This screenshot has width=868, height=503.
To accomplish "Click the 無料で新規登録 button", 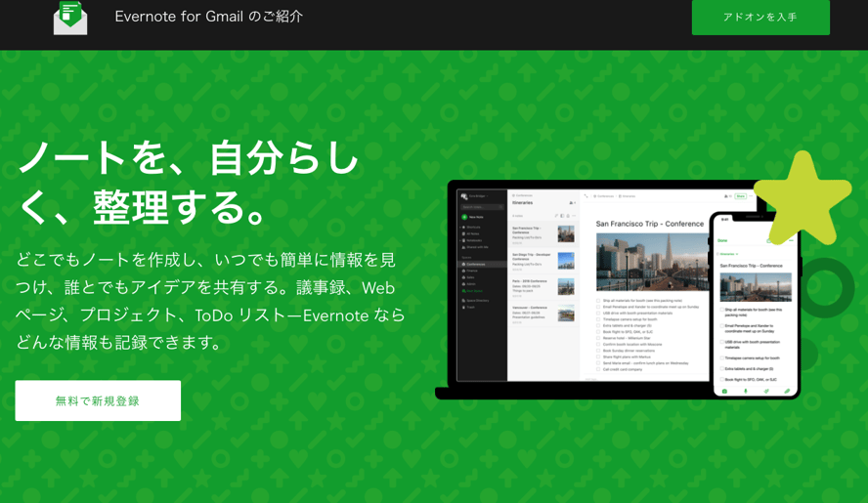I will [98, 400].
